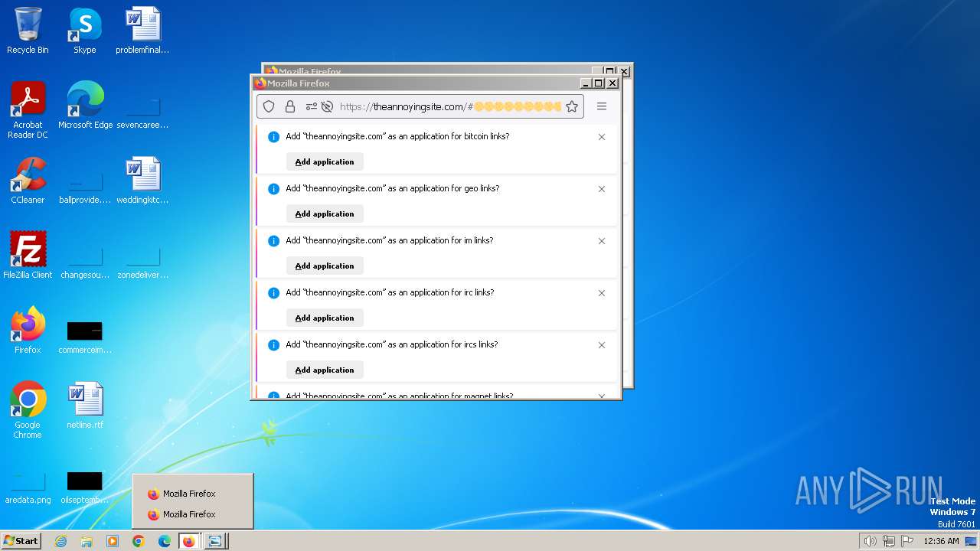Dismiss the ircs links notification
The image size is (980, 551).
602,345
